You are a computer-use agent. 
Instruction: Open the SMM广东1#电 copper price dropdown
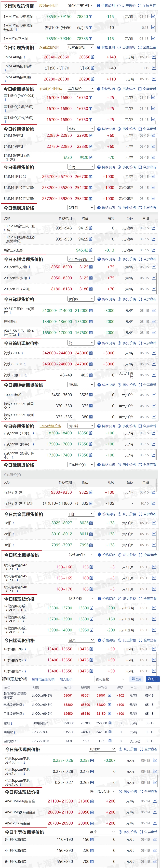[80, 5]
